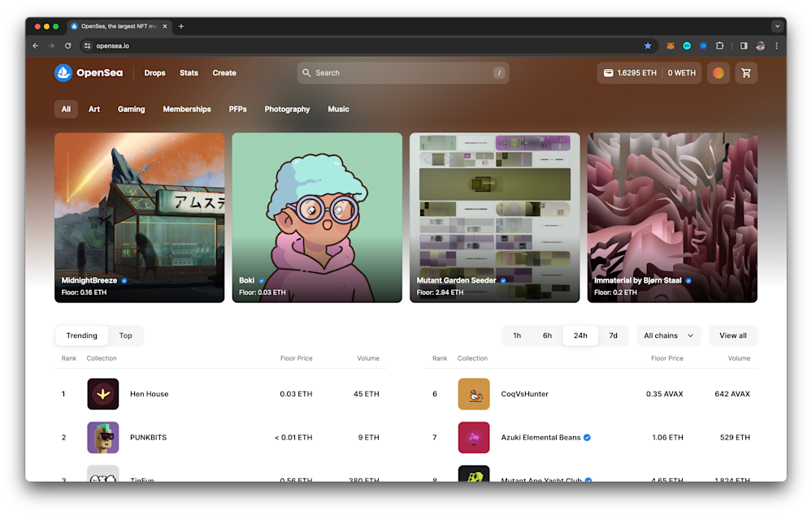This screenshot has width=812, height=515.
Task: Click the site info icon in address bar
Action: pos(87,45)
